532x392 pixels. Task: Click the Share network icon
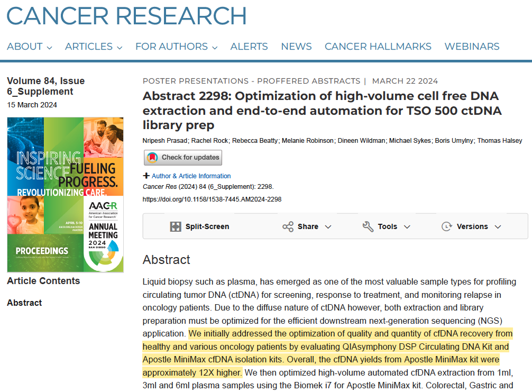click(x=288, y=226)
